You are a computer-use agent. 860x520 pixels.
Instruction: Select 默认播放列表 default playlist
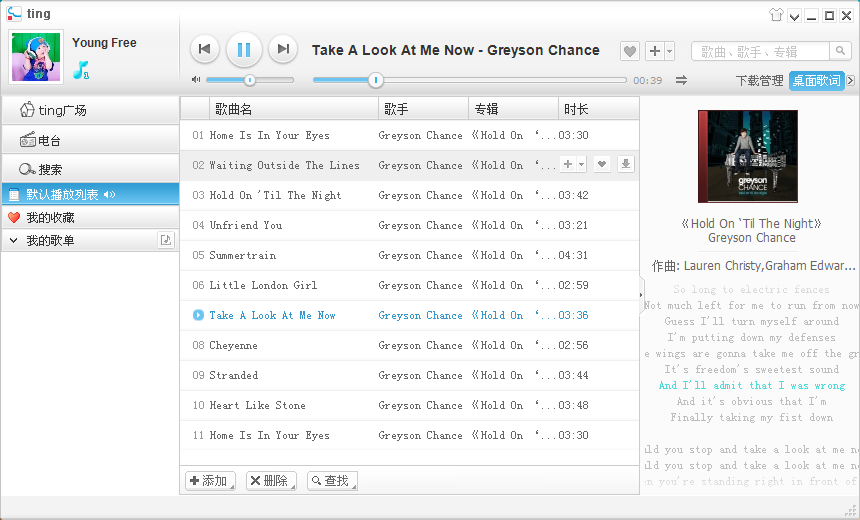point(90,194)
